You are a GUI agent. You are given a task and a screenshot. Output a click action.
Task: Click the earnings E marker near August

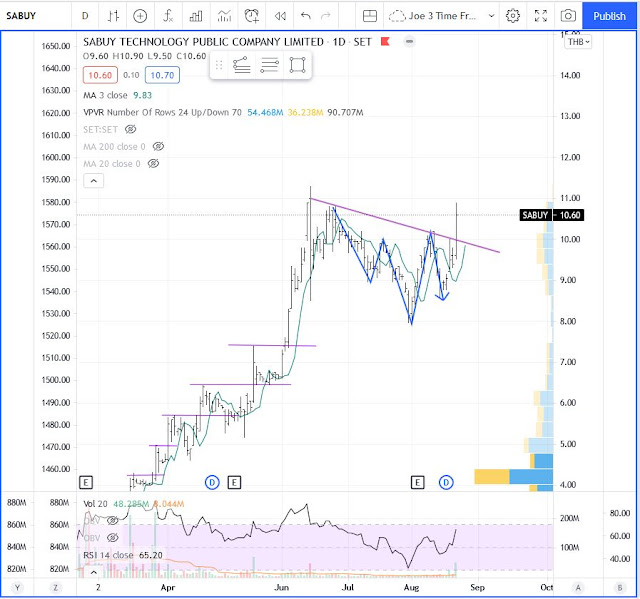pos(417,483)
